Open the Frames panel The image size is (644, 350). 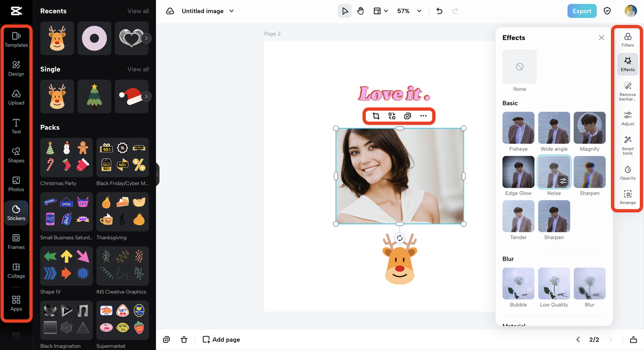tap(16, 241)
